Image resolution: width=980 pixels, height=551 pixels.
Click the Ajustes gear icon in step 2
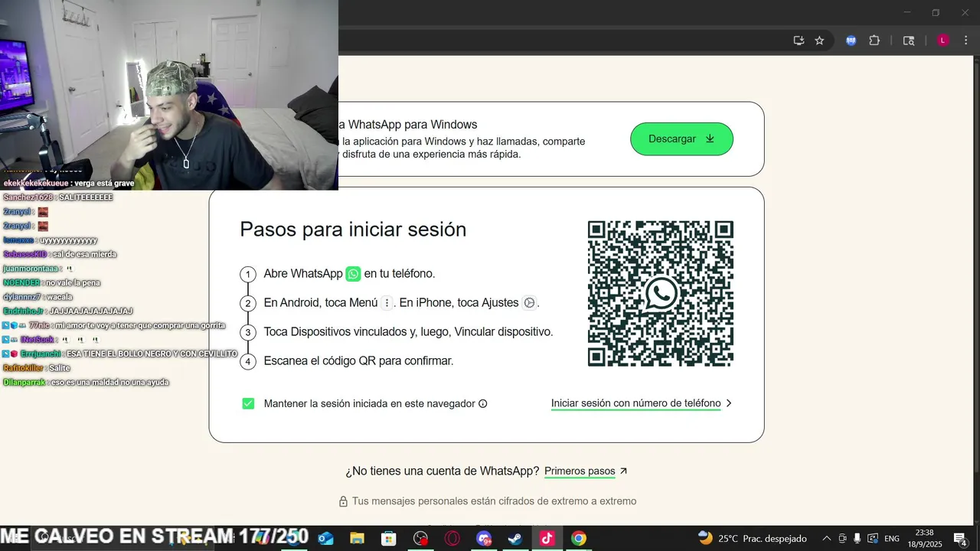529,303
